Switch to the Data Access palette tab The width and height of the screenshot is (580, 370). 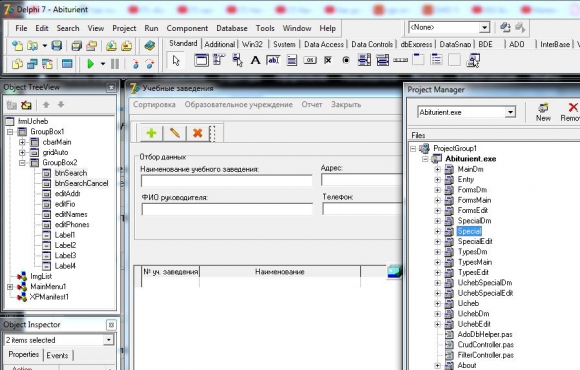pos(324,44)
